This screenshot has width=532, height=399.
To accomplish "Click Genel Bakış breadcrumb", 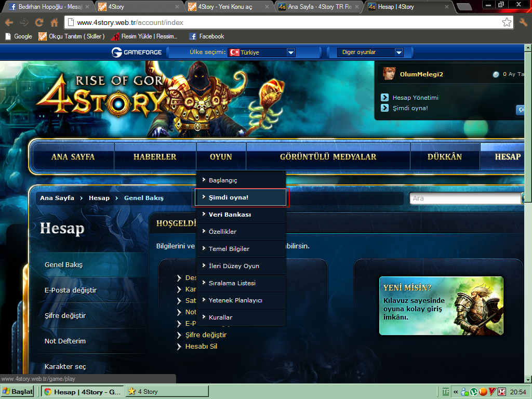I will point(144,198).
